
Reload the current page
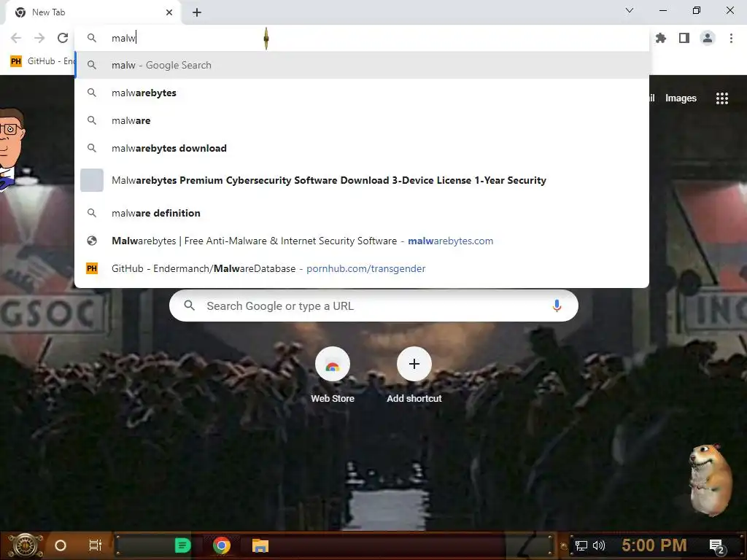click(63, 38)
